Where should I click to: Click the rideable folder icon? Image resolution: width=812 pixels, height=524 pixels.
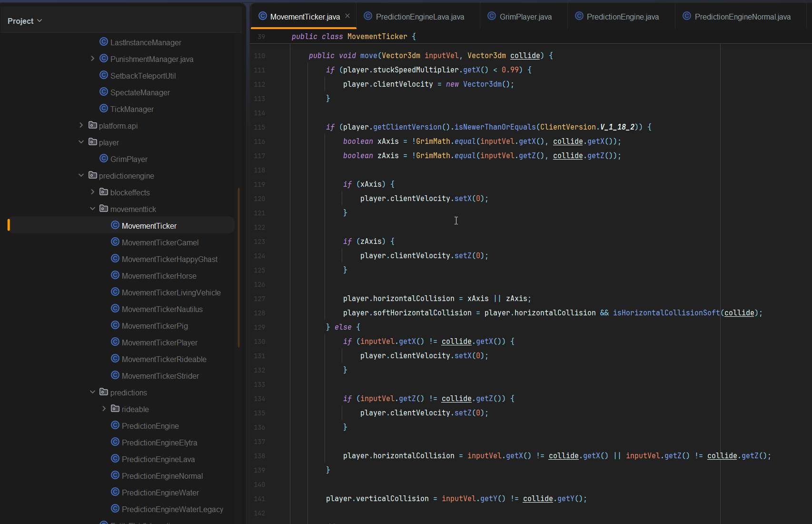115,409
